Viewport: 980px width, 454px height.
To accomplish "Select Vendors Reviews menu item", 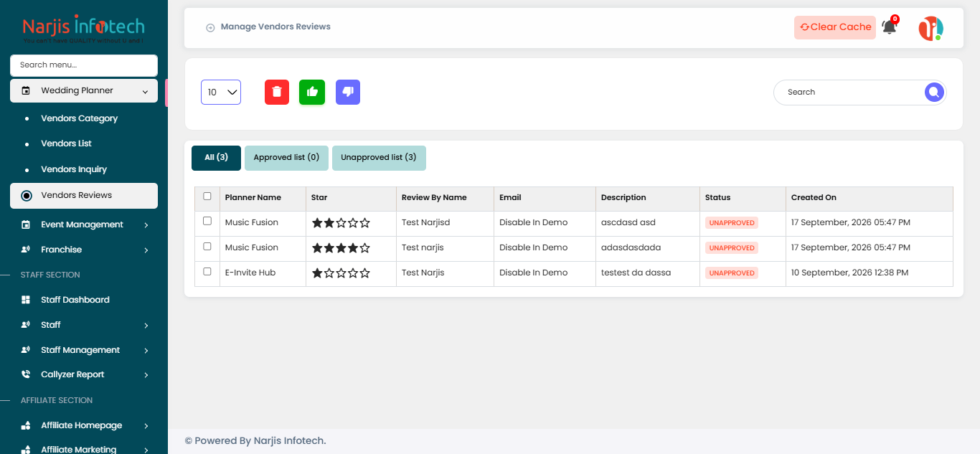I will 84,195.
